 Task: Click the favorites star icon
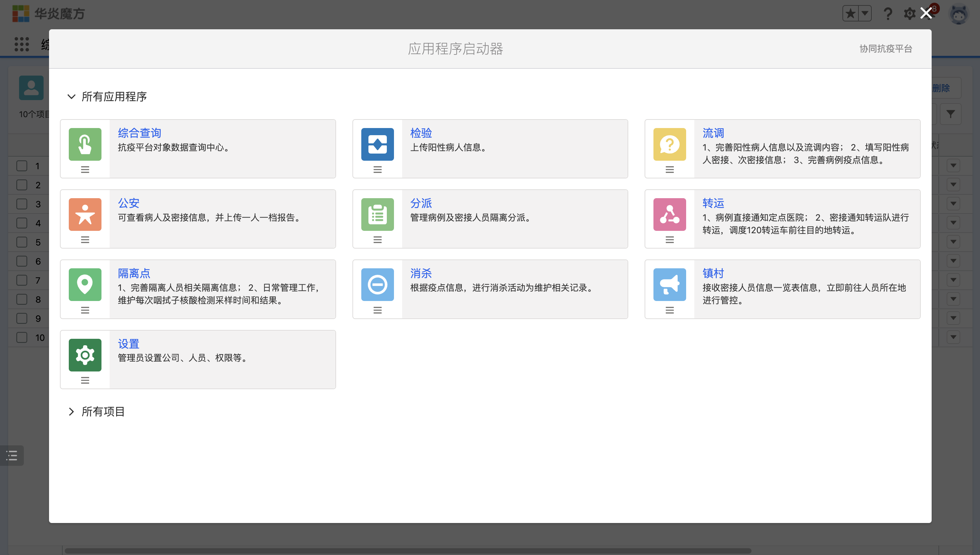850,14
